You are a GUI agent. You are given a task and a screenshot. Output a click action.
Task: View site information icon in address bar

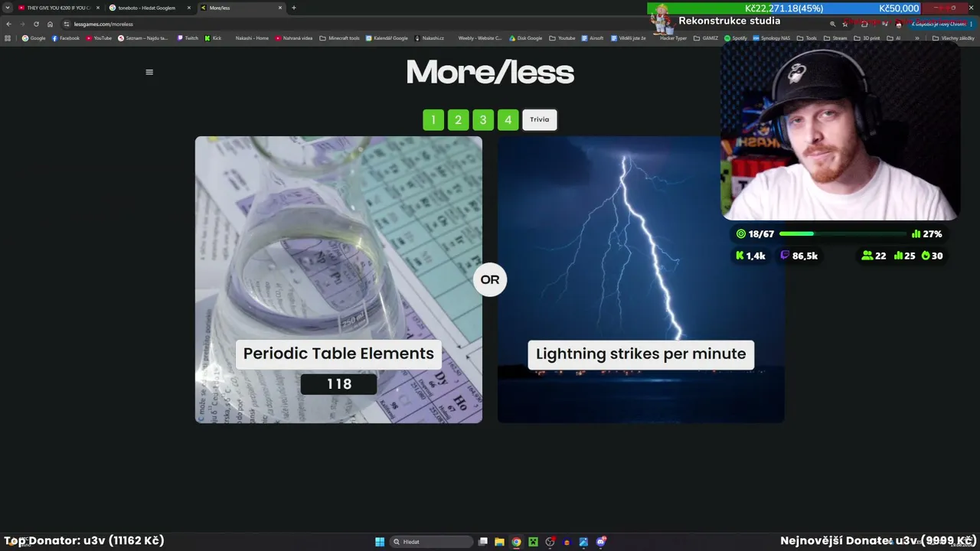[x=67, y=24]
